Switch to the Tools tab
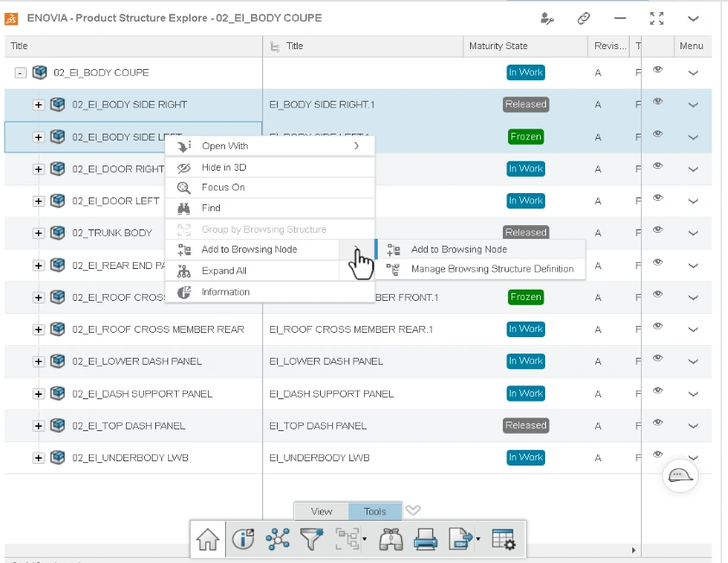 point(375,511)
